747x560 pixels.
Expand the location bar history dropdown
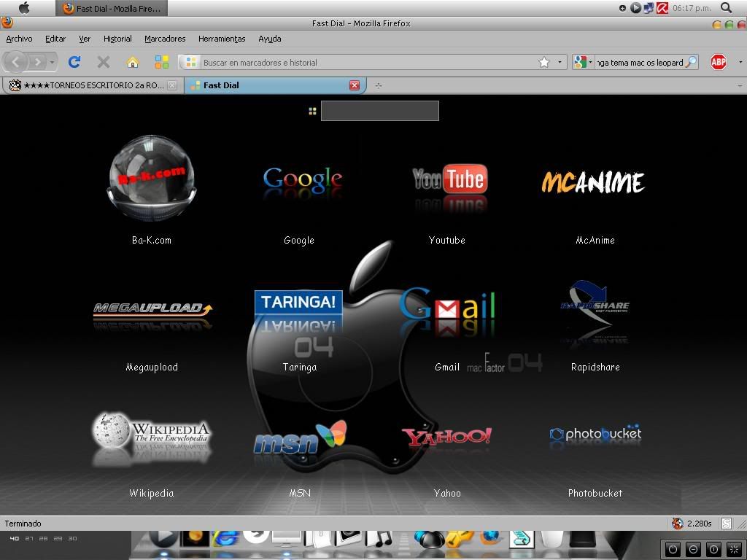[x=560, y=62]
